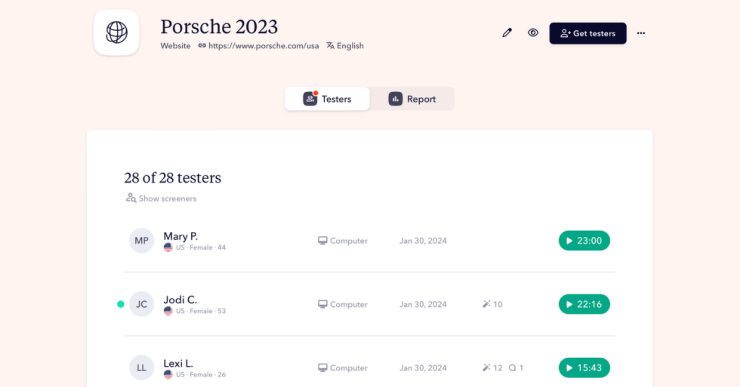Click the globe website icon
This screenshot has width=740, height=387.
(x=117, y=33)
